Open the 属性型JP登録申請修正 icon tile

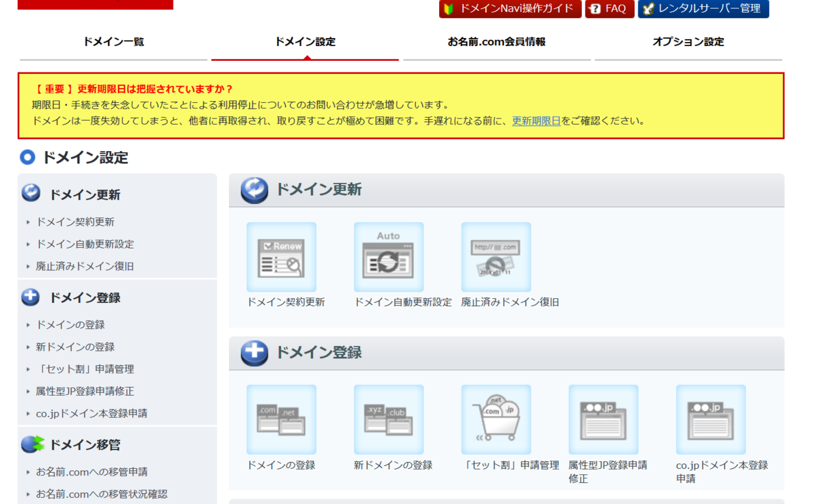tap(603, 420)
